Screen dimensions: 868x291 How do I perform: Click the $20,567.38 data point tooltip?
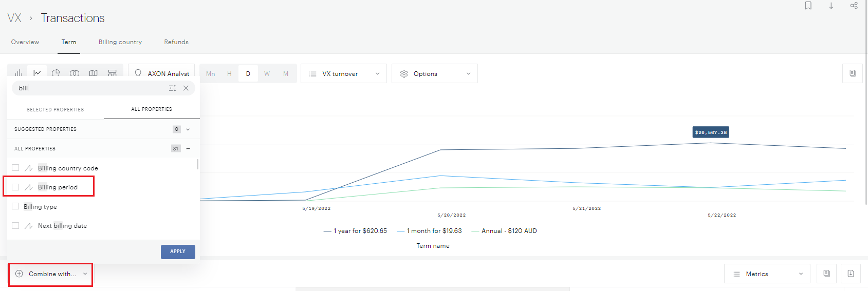pyautogui.click(x=711, y=132)
